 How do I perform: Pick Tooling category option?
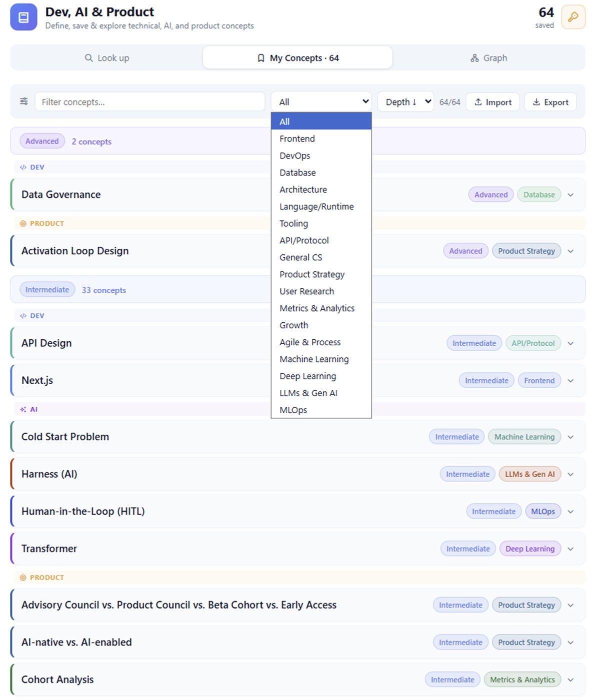coord(321,223)
